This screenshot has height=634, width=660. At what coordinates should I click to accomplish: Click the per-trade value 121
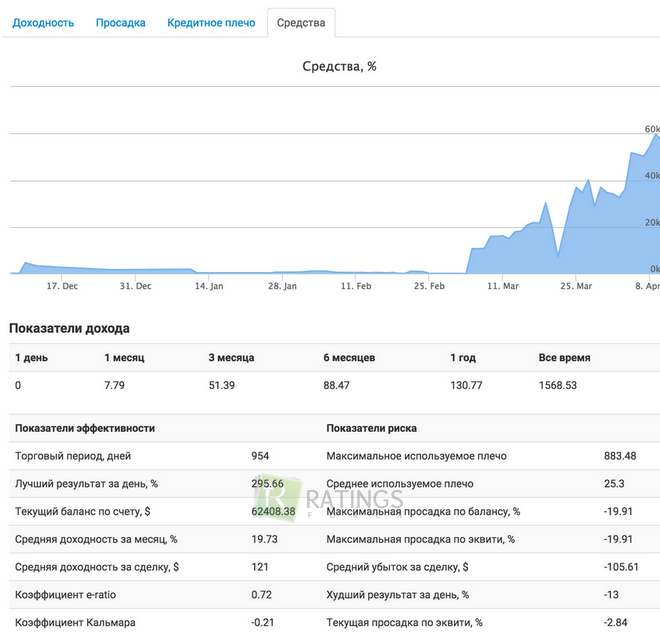pyautogui.click(x=260, y=567)
